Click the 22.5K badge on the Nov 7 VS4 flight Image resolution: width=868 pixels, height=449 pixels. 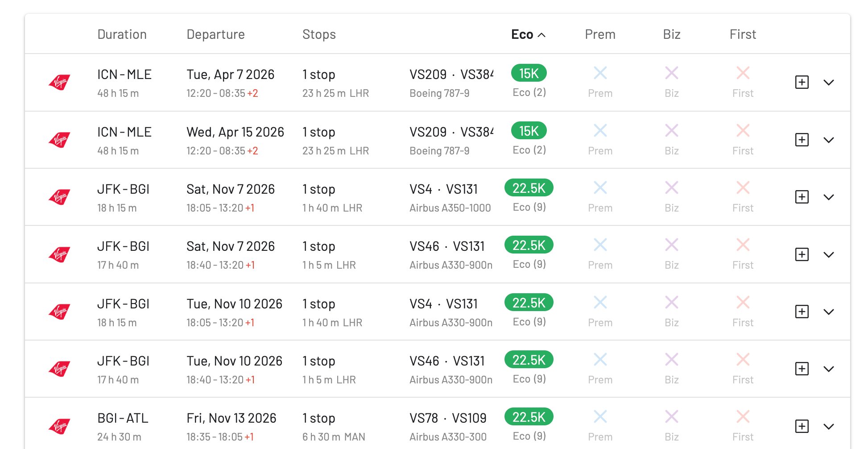[528, 188]
